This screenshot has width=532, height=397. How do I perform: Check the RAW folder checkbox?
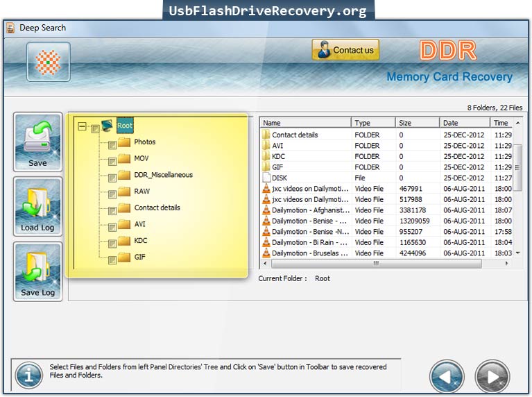112,194
